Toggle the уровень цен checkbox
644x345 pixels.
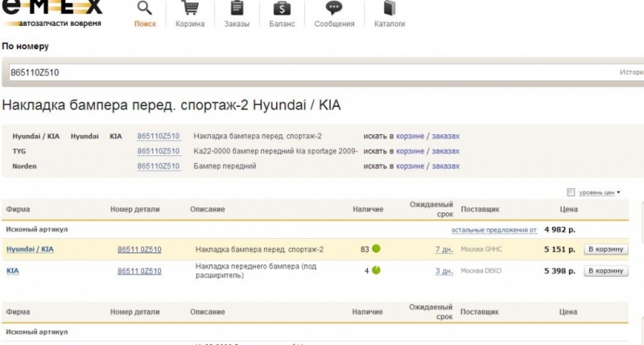[x=571, y=192]
